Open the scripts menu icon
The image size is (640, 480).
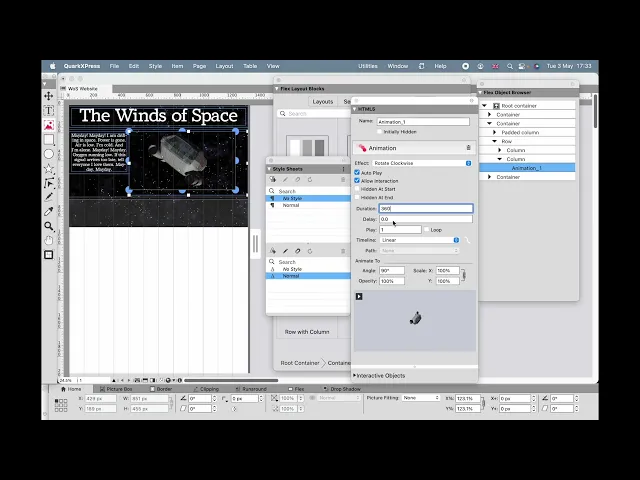coord(422,66)
